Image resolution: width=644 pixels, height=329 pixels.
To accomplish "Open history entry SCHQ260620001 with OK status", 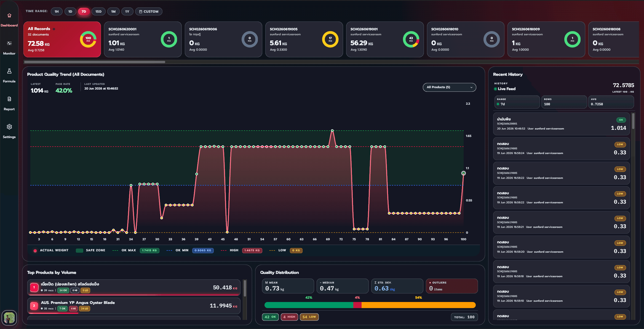I will click(x=561, y=124).
